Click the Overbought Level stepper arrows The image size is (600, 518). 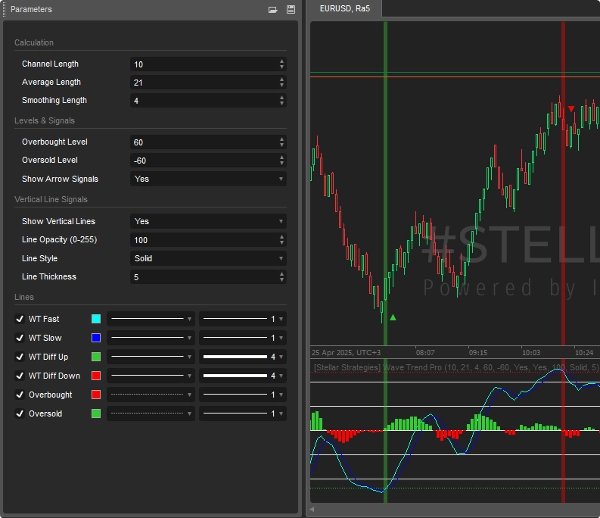pyautogui.click(x=282, y=142)
